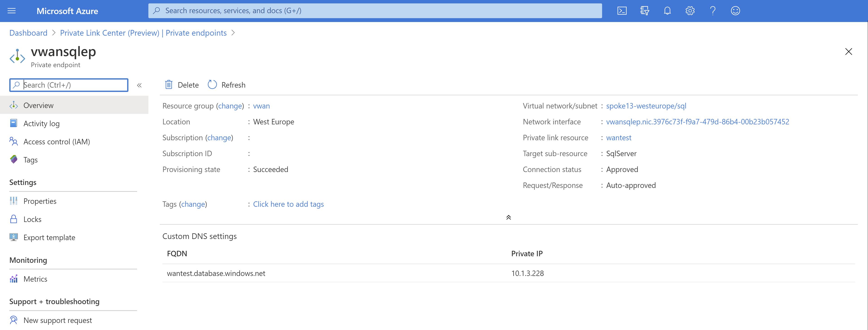Open Directory and subscription filter icon
Viewport: 868px width, 330px height.
(x=644, y=11)
